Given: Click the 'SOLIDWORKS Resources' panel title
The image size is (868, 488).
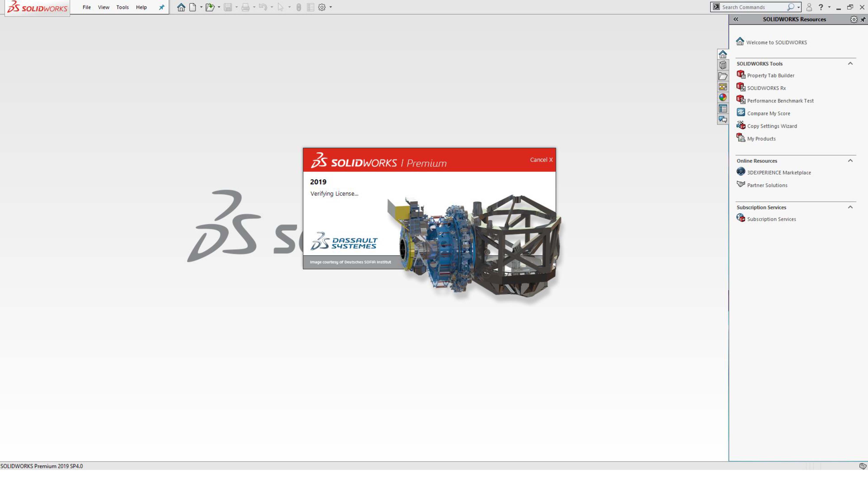Looking at the screenshot, I should pos(794,19).
